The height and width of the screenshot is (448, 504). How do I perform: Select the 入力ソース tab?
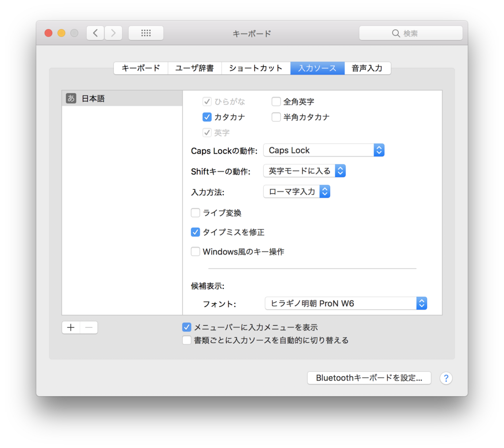click(x=317, y=68)
